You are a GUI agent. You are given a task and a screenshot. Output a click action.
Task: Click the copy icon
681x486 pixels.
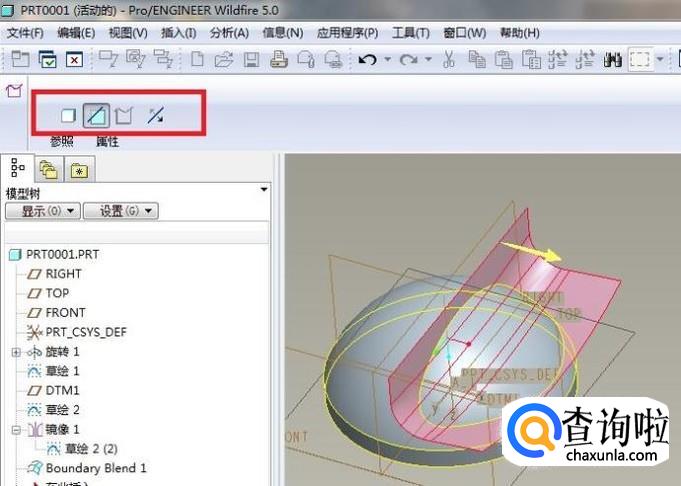(477, 60)
